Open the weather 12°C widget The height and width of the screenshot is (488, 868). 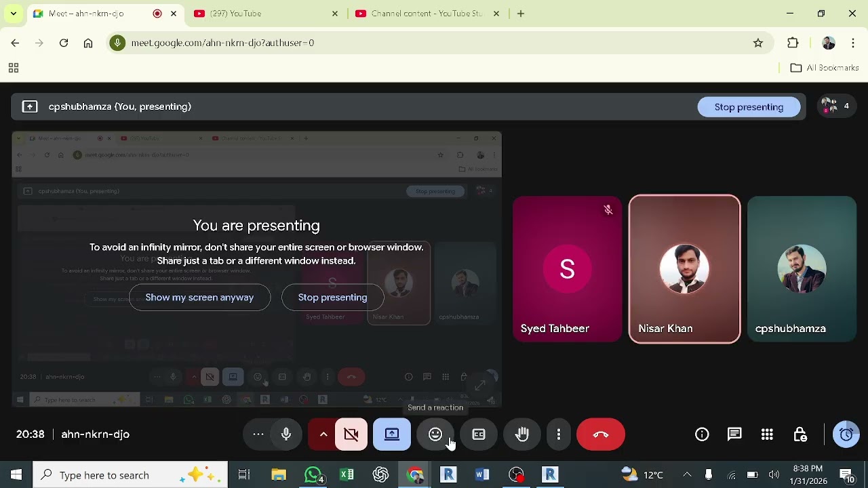(x=642, y=475)
